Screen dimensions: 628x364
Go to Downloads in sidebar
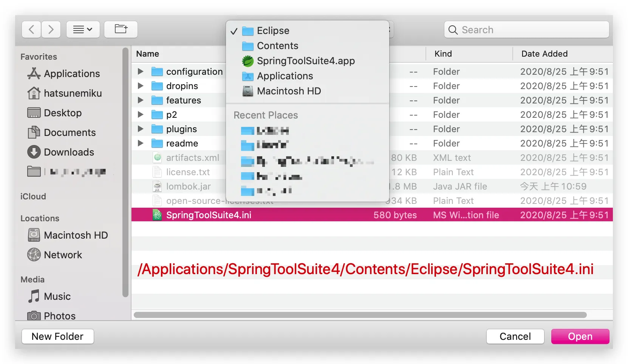point(69,152)
